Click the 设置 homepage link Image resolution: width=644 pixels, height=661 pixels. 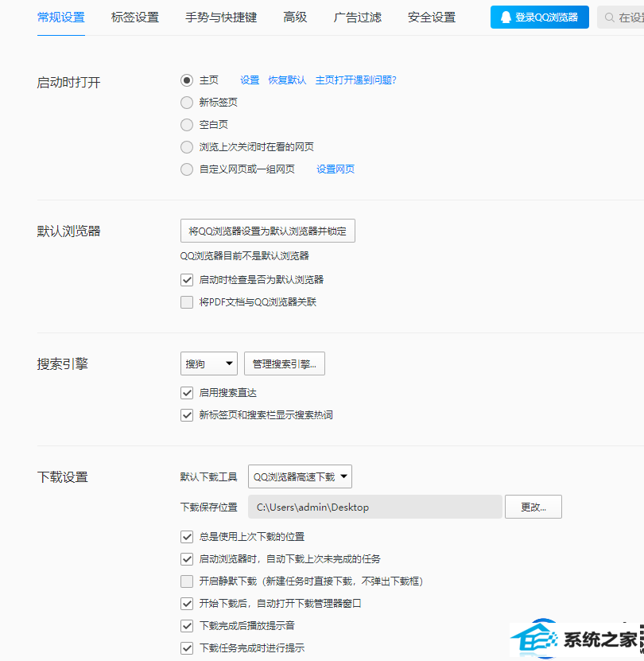(x=250, y=80)
